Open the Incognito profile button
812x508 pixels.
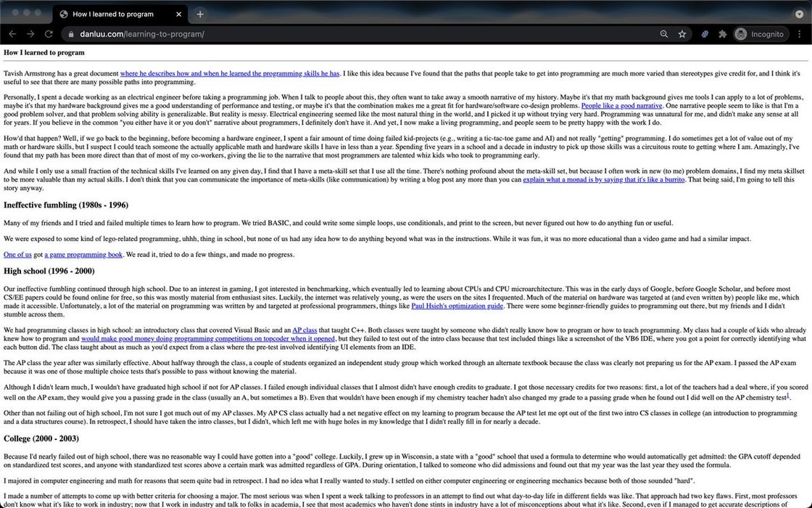point(760,34)
